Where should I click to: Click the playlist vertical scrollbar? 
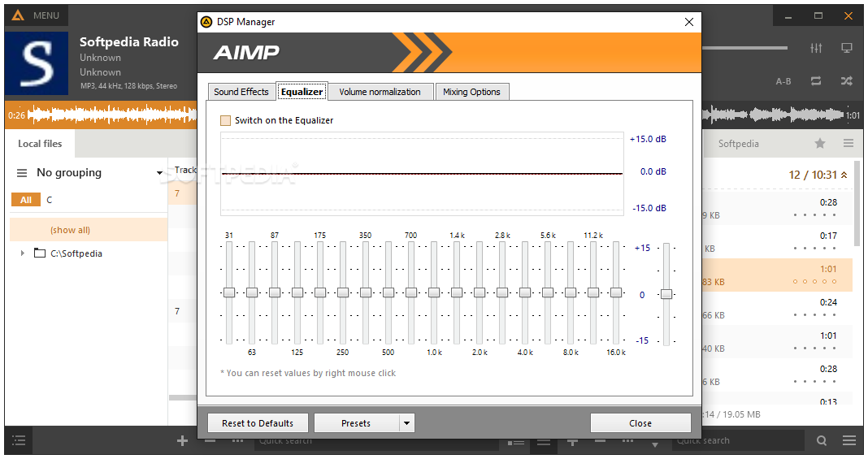[x=857, y=205]
